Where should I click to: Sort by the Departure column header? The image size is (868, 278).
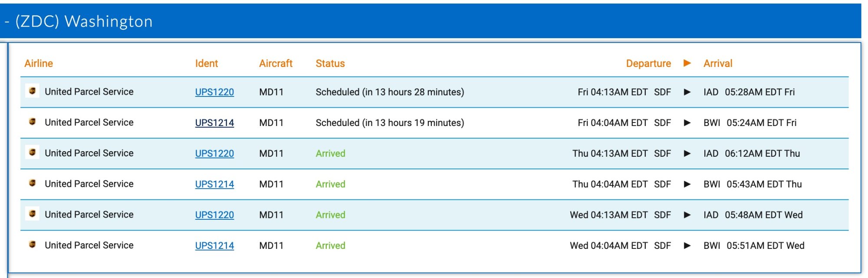click(x=648, y=63)
